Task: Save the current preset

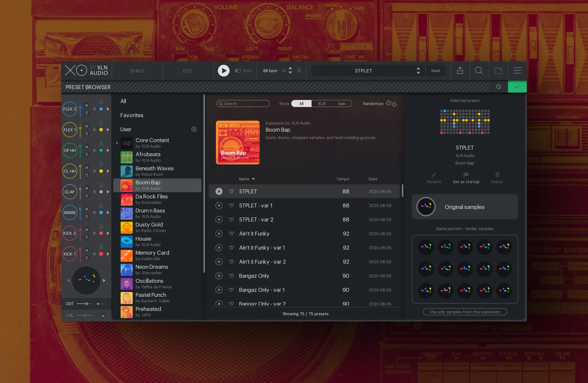Action: (x=435, y=71)
